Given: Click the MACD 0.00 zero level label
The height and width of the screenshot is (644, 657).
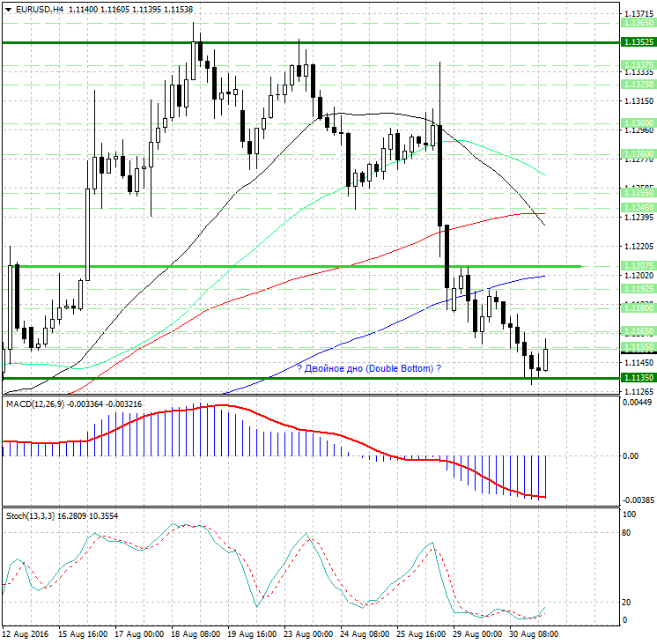Looking at the screenshot, I should 631,455.
